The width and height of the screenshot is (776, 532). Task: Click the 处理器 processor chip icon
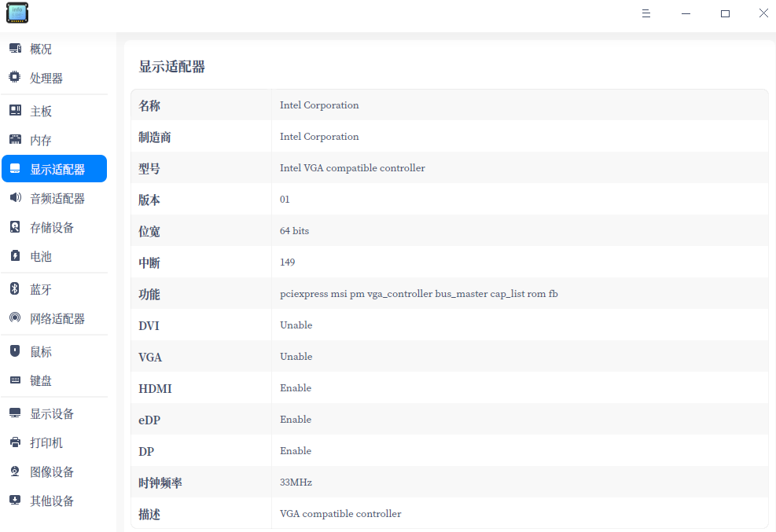tap(15, 77)
